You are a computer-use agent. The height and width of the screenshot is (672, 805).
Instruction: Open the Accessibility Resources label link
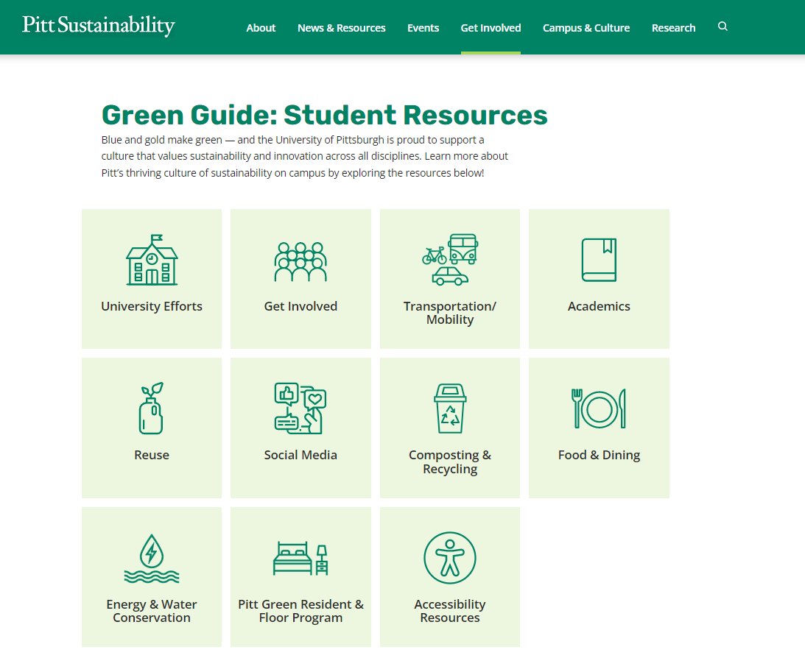[450, 611]
